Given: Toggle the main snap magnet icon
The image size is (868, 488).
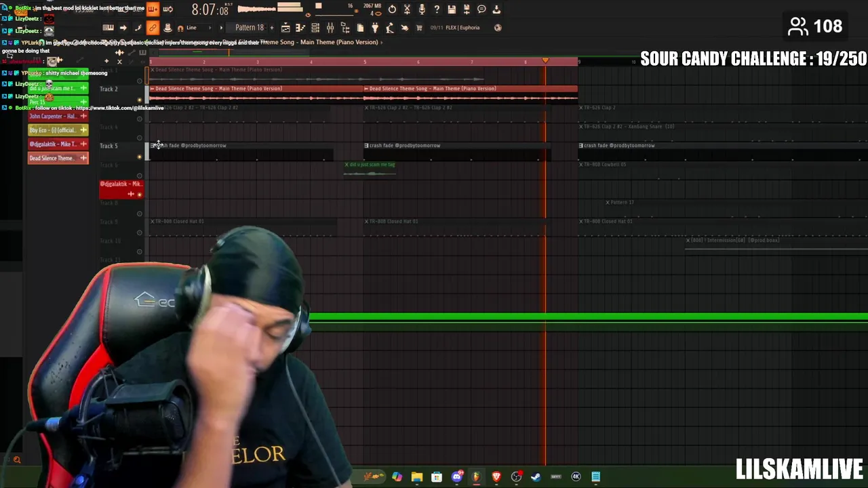Looking at the screenshot, I should pos(180,28).
